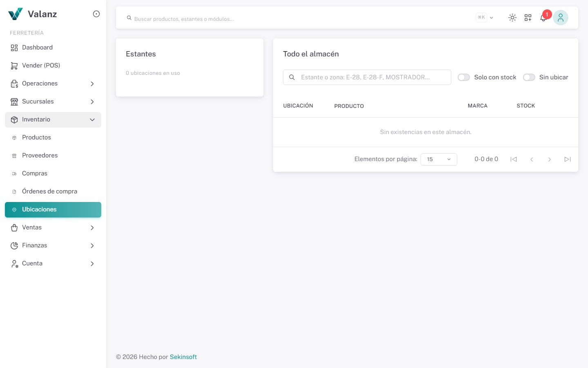Image resolution: width=588 pixels, height=368 pixels.
Task: Focus the global product search field
Action: (x=300, y=19)
